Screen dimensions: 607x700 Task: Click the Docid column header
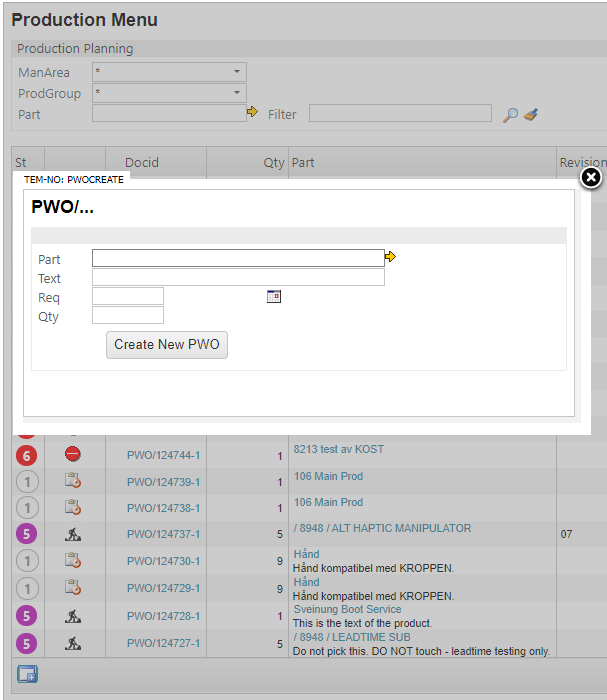[142, 163]
